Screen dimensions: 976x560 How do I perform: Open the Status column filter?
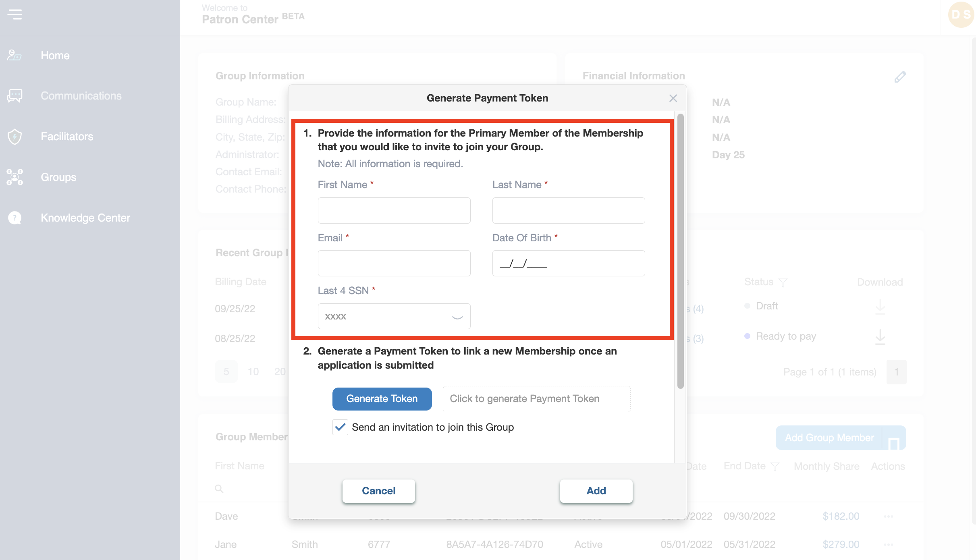tap(783, 282)
